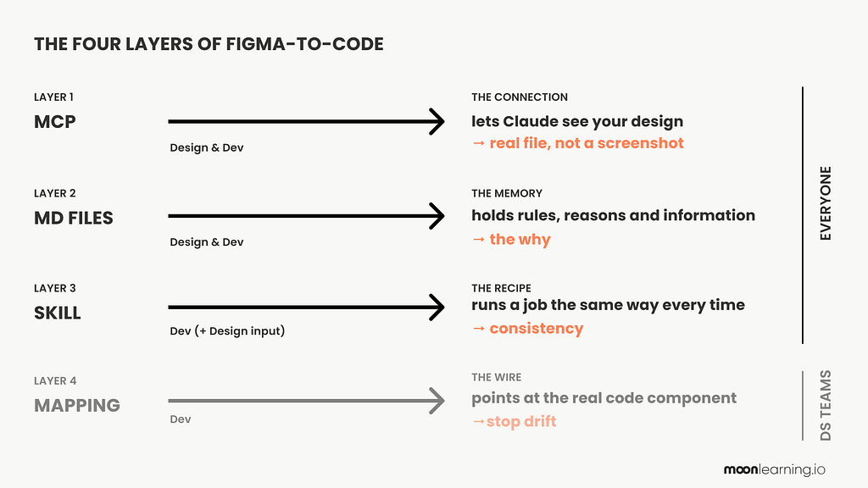
Task: Click the orange 'consistency' text
Action: 537,329
